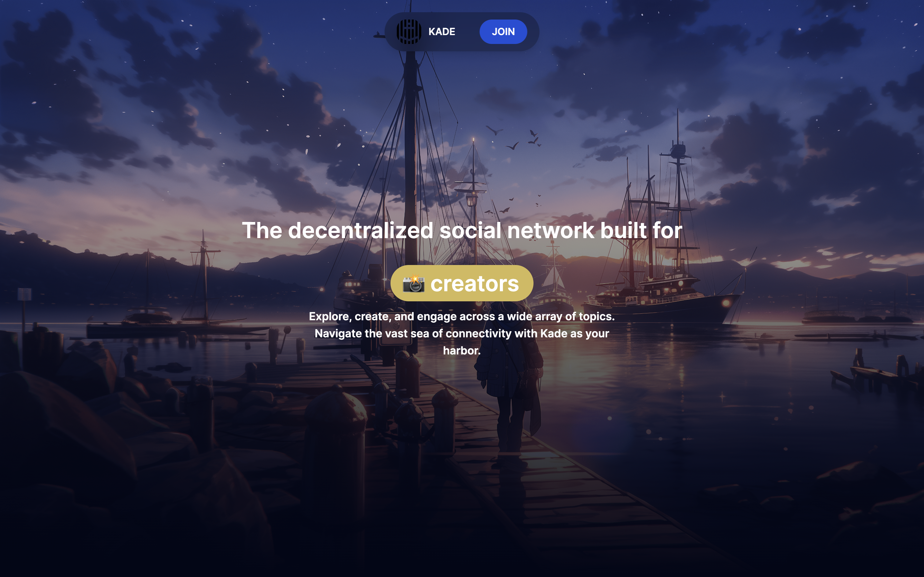Image resolution: width=924 pixels, height=577 pixels.
Task: Click empty space between KADE and JOIN
Action: [x=467, y=32]
